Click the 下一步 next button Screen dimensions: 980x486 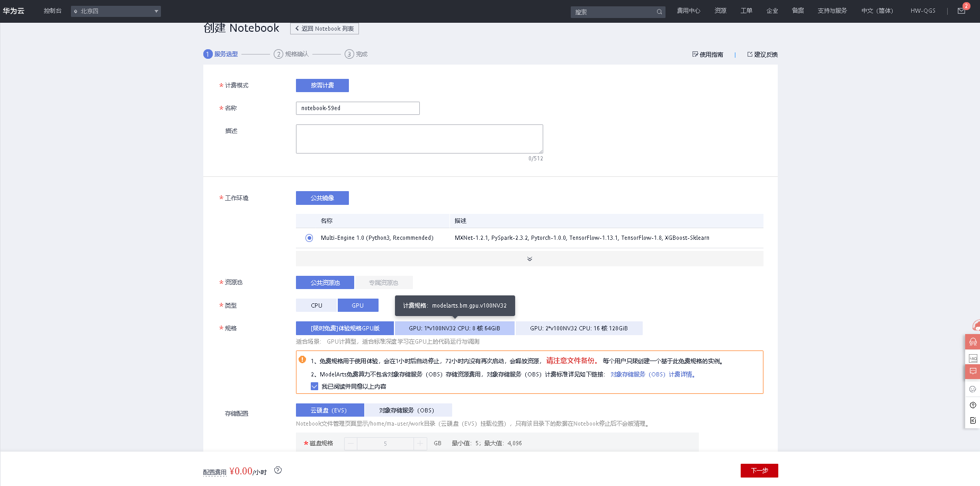[x=759, y=471]
